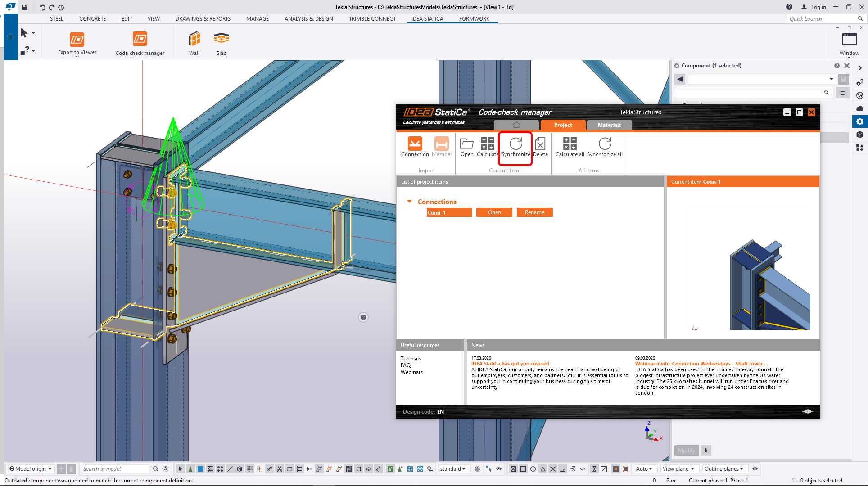Screen dimensions: 868x486
Task: Toggle the selection switch eye icon
Action: tap(499, 469)
